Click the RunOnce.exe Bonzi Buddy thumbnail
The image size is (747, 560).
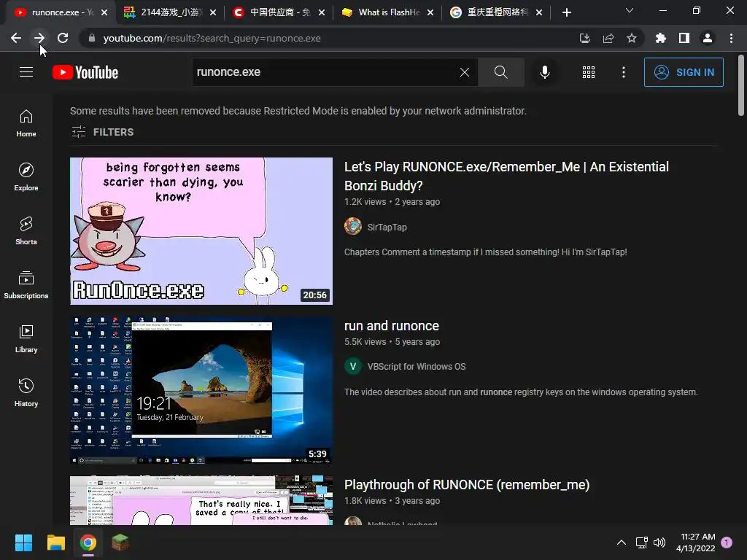coord(201,231)
